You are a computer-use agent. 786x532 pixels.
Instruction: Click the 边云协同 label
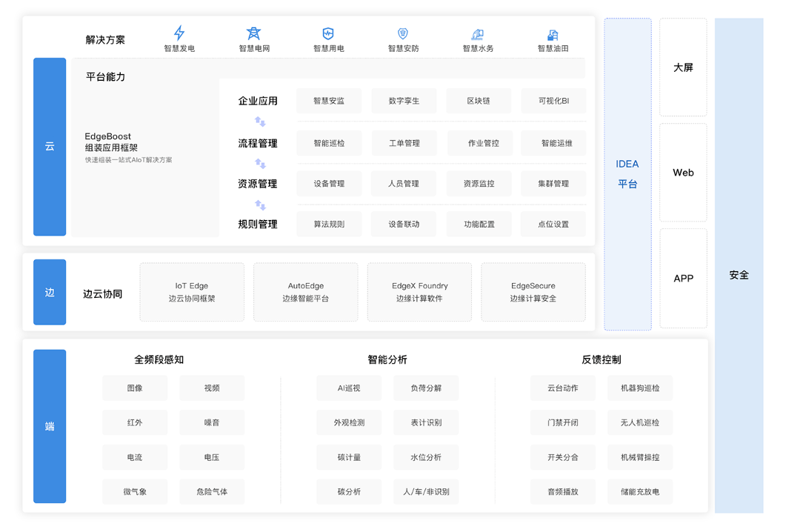point(103,294)
